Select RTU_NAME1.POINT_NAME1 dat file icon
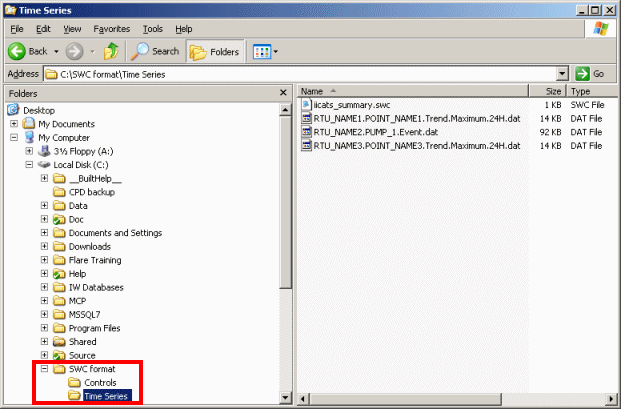The height and width of the screenshot is (409, 621). click(x=307, y=118)
